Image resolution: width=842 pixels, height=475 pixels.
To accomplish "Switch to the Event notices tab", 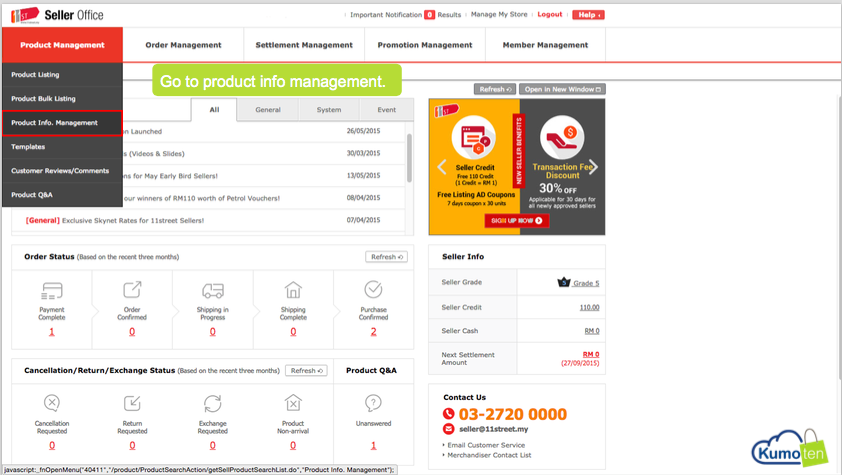I will point(387,109).
